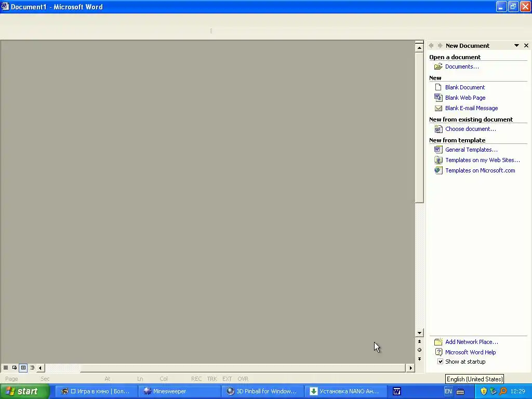The height and width of the screenshot is (399, 532).
Task: Toggle EXT extend selection indicator
Action: pyautogui.click(x=227, y=379)
